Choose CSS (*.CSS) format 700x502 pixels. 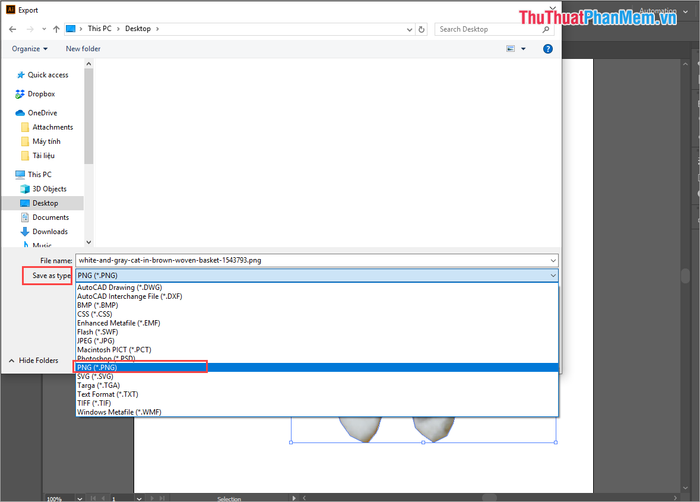pyautogui.click(x=317, y=314)
